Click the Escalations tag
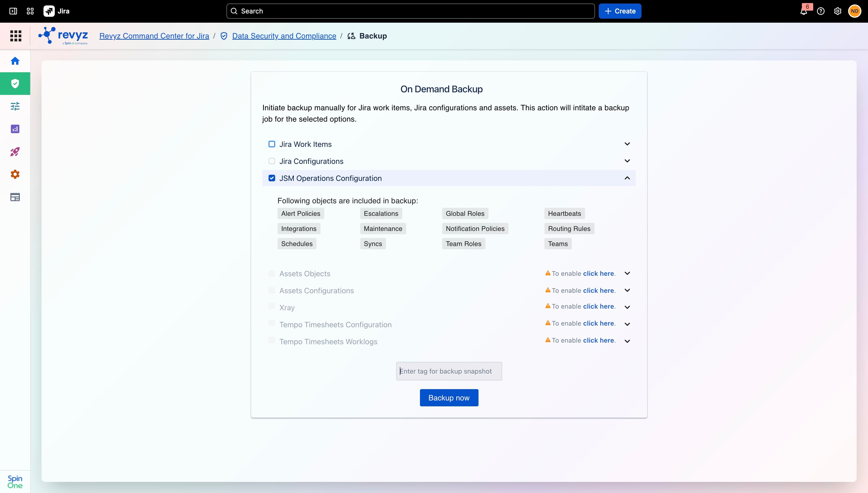Image resolution: width=868 pixels, height=493 pixels. coord(381,213)
